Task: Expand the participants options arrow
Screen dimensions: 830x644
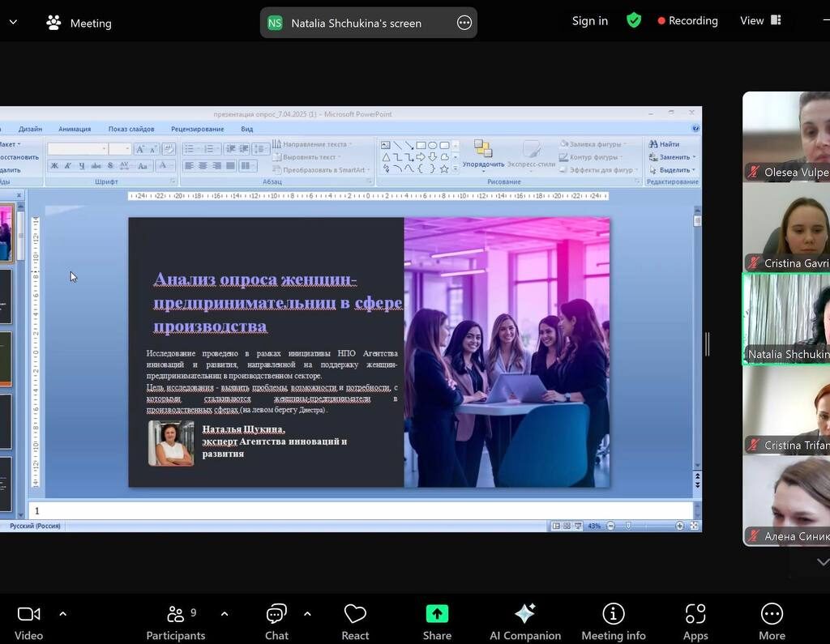Action: pos(225,613)
